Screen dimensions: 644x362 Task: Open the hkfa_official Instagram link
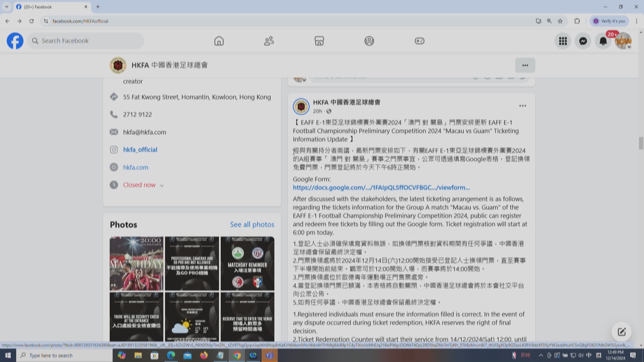(140, 150)
